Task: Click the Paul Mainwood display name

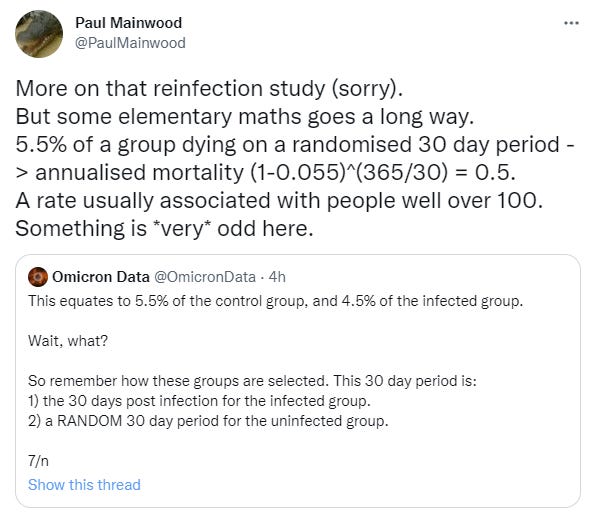Action: (128, 23)
